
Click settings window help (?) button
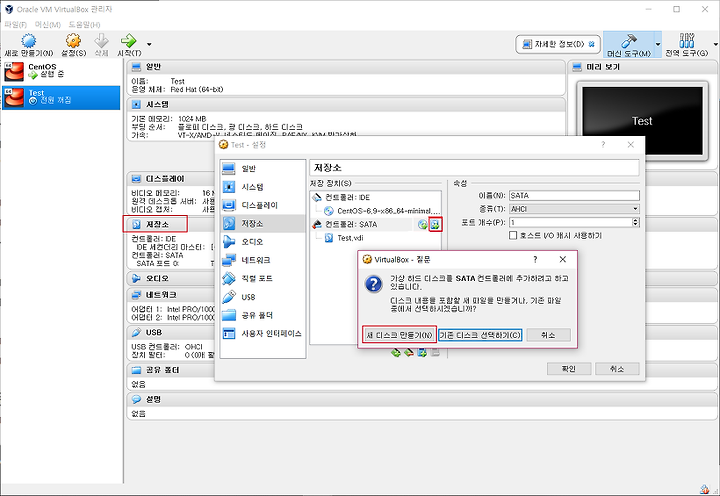603,145
